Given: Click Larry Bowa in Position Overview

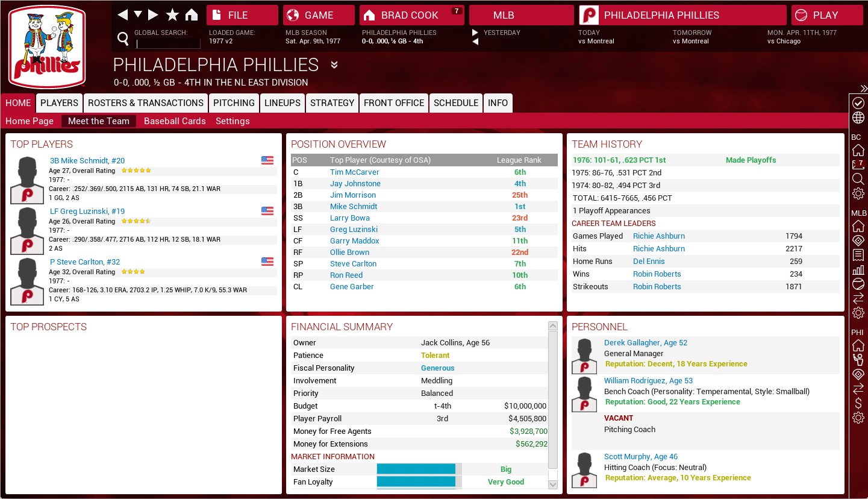Looking at the screenshot, I should tap(350, 218).
